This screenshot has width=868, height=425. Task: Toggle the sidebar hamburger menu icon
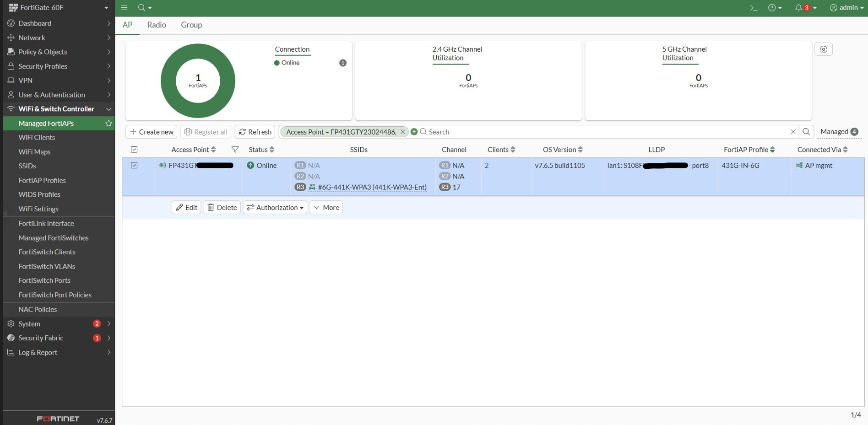pos(124,8)
